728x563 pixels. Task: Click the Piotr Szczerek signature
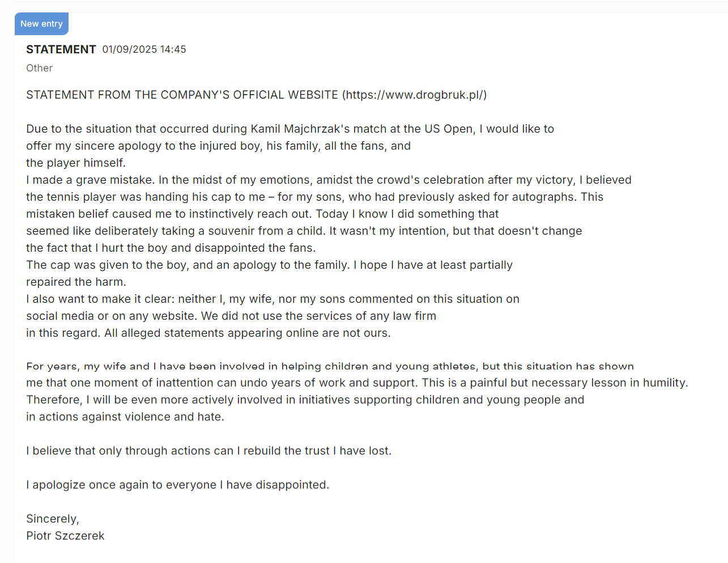(65, 536)
